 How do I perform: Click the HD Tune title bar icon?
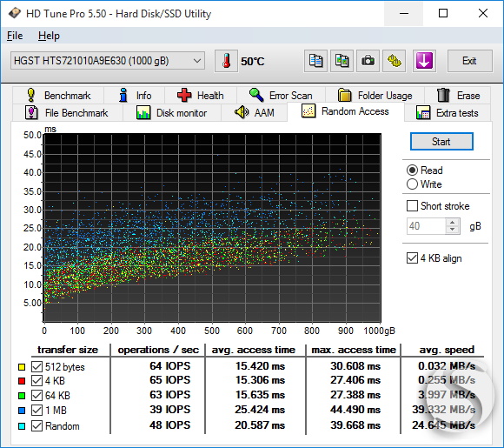tap(15, 13)
